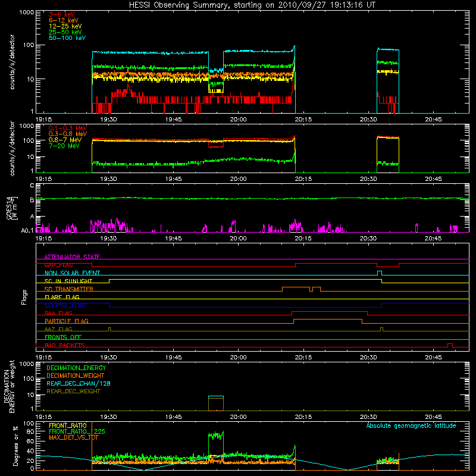This screenshot has height=476, width=476.
Task: Click the Absolute geomagnetic latitude label
Action: (411, 425)
